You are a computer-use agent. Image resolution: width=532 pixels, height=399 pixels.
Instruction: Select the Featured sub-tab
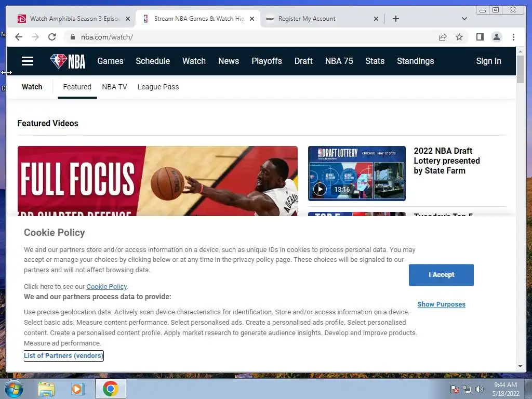77,87
